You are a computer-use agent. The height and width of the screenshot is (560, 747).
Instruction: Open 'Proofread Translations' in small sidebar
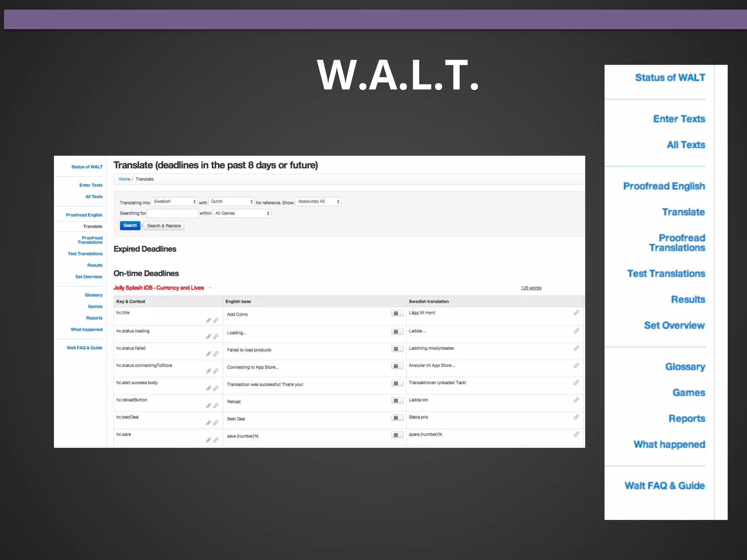tap(90, 240)
